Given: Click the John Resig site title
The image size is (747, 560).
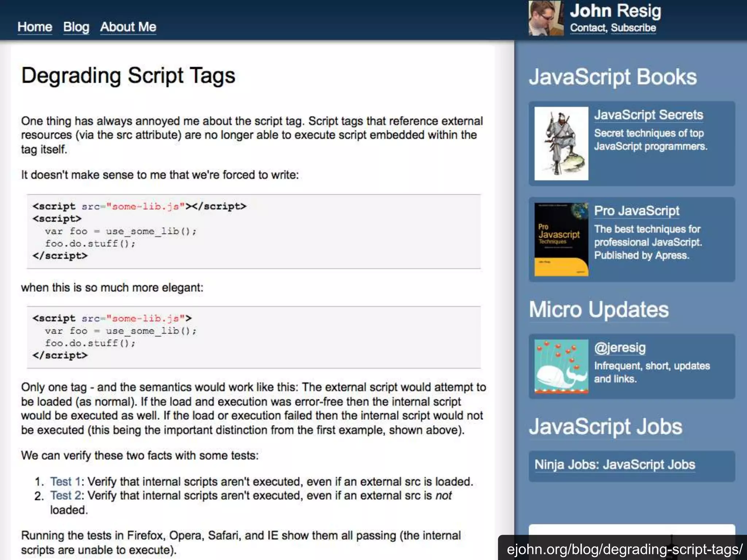Looking at the screenshot, I should [615, 11].
